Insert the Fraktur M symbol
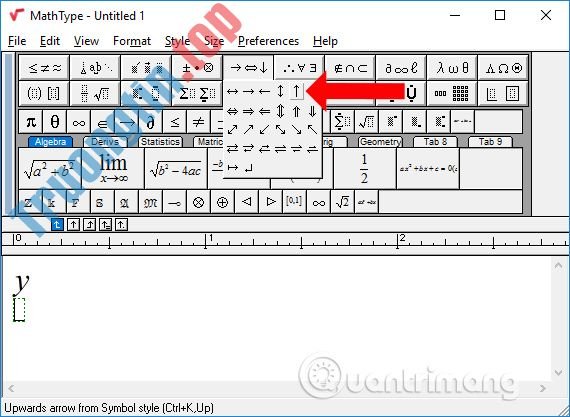 coord(150,202)
